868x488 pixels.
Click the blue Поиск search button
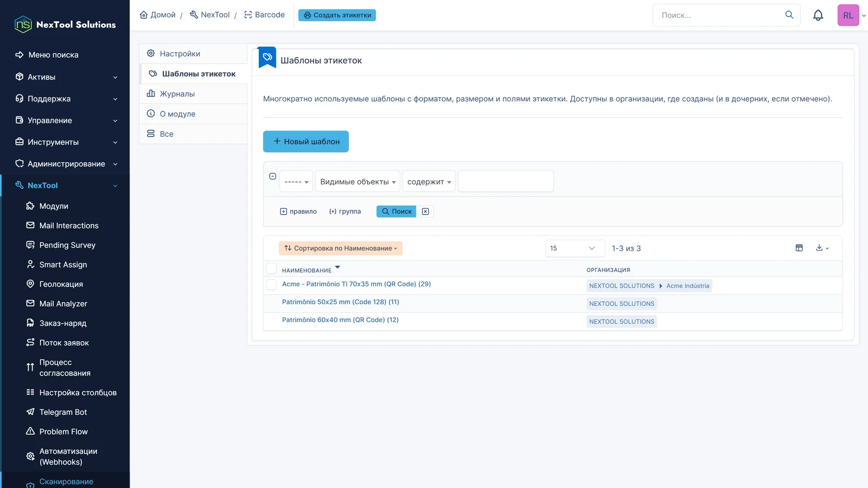[396, 211]
